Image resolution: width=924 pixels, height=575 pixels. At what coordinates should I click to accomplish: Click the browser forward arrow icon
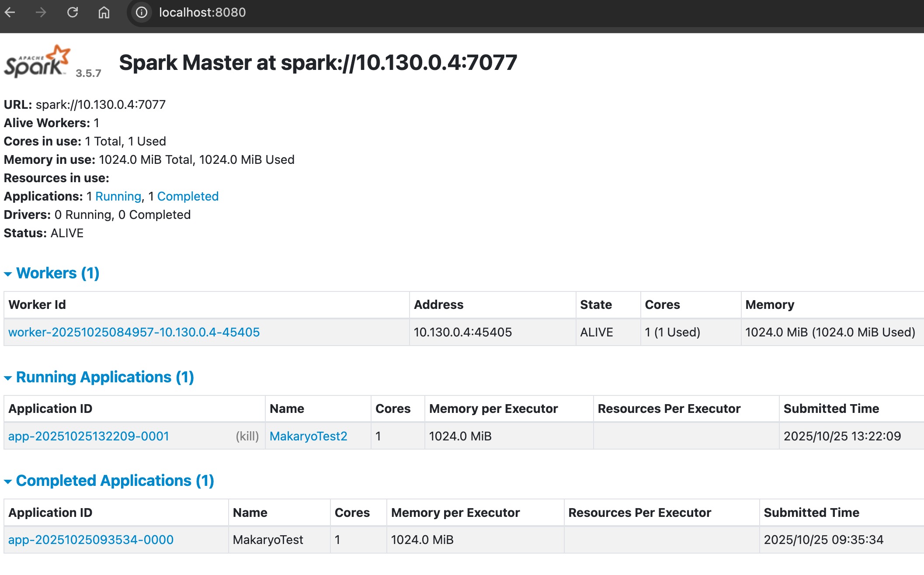click(x=41, y=12)
